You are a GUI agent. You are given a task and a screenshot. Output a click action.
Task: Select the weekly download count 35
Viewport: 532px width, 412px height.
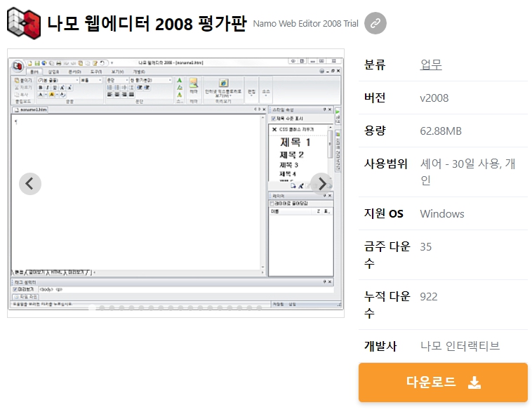tap(426, 247)
